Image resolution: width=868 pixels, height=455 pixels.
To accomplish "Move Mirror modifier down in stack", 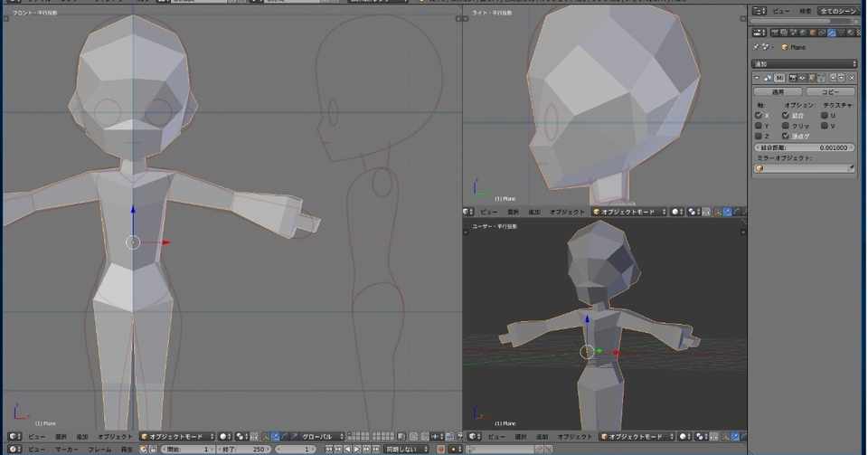I will tap(841, 77).
